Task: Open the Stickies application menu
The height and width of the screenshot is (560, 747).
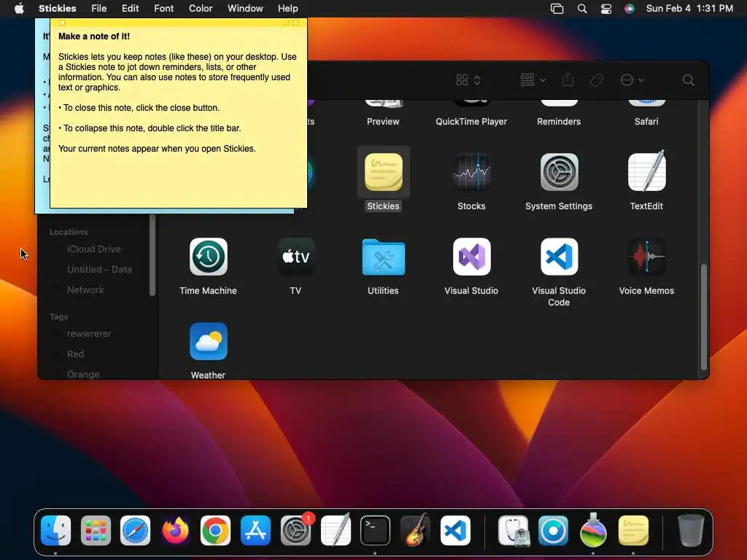Action: click(x=57, y=8)
